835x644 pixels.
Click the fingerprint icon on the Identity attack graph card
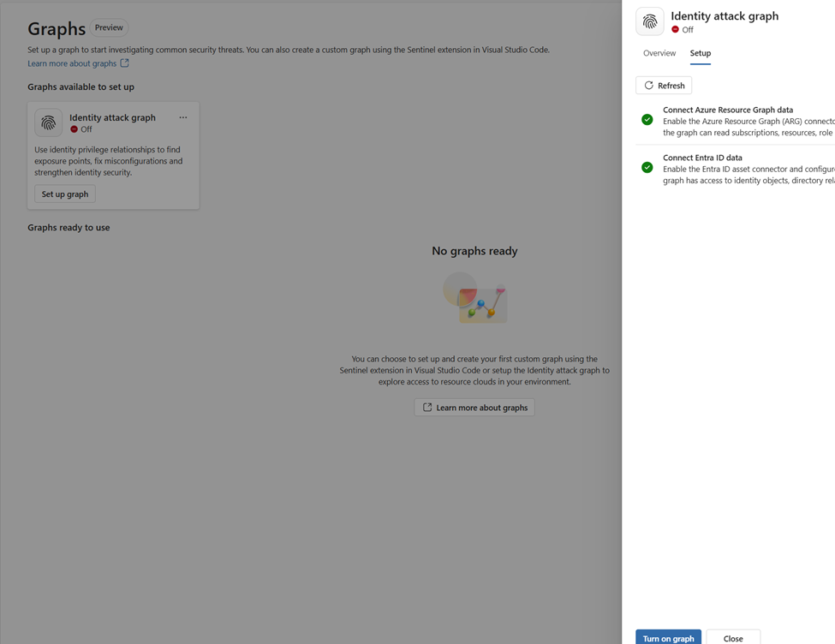tap(49, 122)
